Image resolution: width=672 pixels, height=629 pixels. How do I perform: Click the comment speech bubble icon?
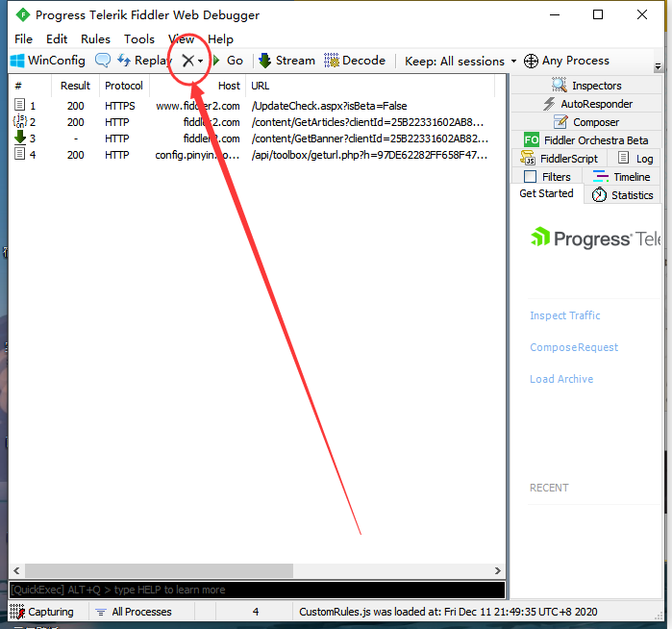tap(103, 60)
